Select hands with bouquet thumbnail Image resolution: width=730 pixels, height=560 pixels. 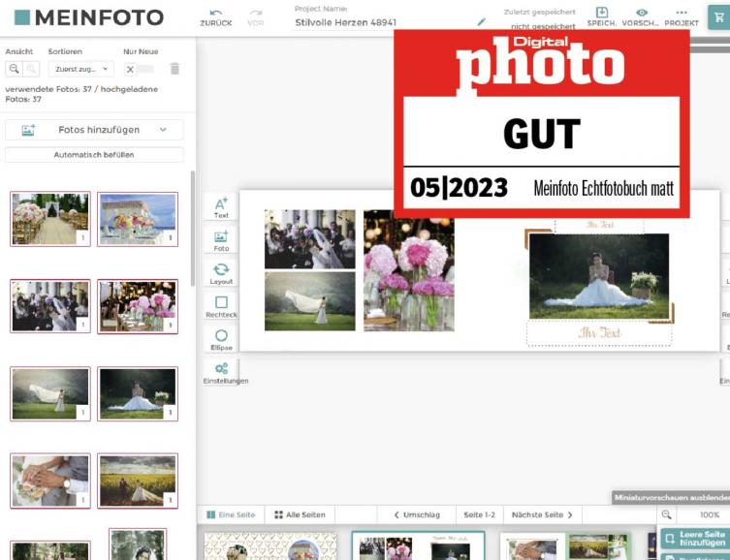point(50,481)
